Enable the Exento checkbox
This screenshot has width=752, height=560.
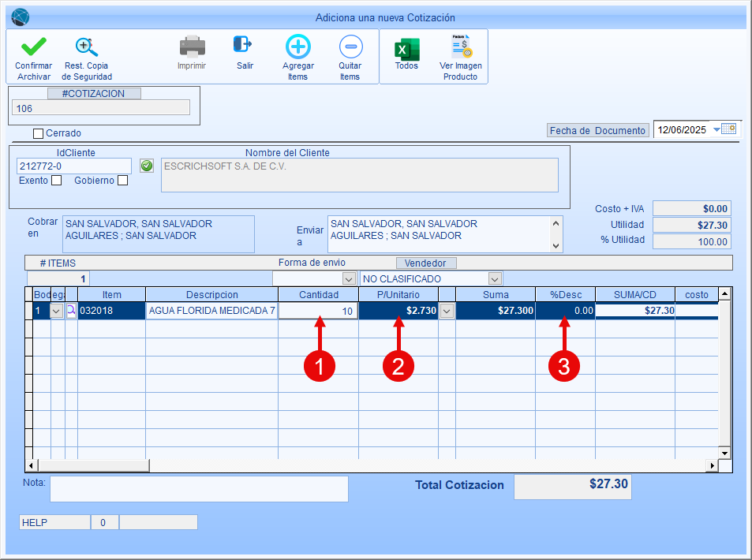click(x=57, y=181)
